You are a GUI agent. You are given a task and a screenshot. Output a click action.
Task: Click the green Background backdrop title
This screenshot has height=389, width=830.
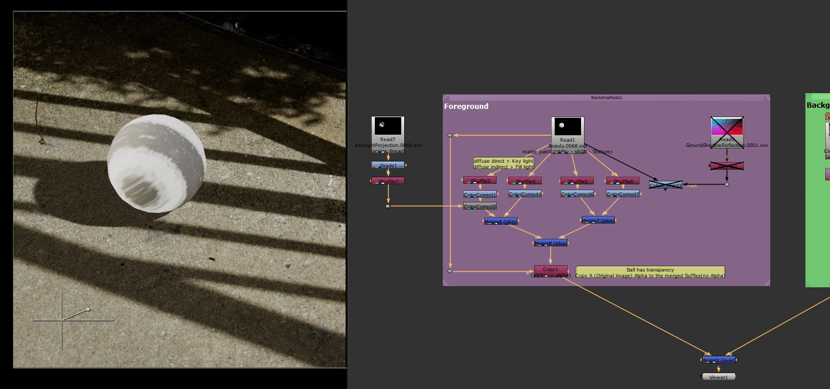tap(818, 105)
